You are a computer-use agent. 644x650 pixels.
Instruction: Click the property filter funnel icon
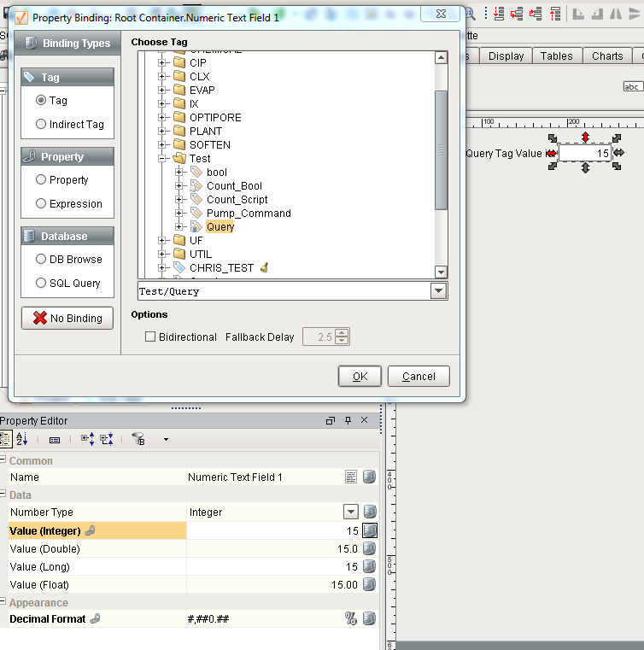pyautogui.click(x=138, y=439)
